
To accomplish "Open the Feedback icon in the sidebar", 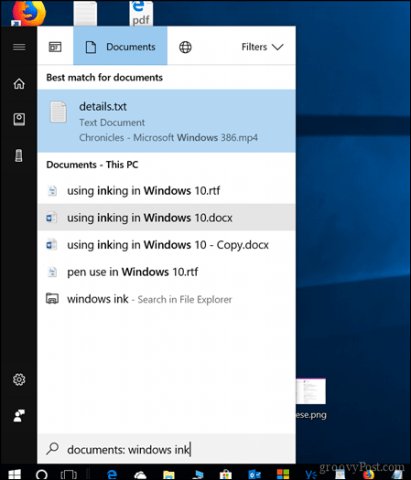I will tap(19, 415).
